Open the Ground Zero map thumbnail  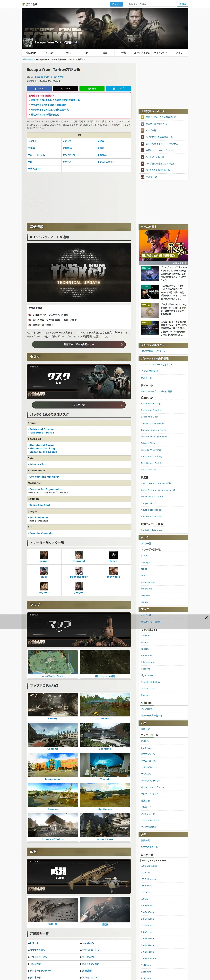coord(105,825)
